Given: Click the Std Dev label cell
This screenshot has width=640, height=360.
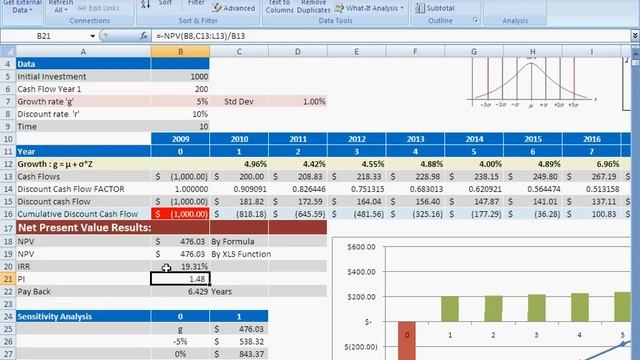Looking at the screenshot, I should tap(239, 101).
